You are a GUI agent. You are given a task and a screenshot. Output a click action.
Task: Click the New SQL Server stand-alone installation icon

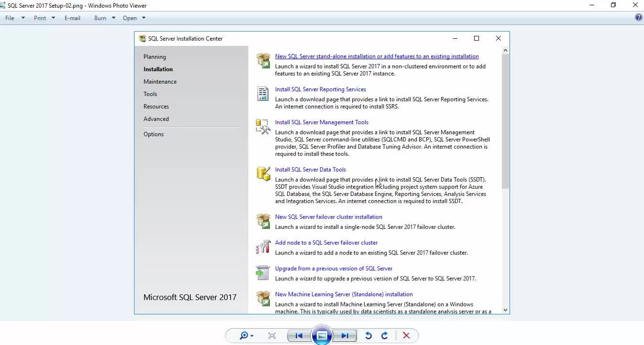coord(263,60)
